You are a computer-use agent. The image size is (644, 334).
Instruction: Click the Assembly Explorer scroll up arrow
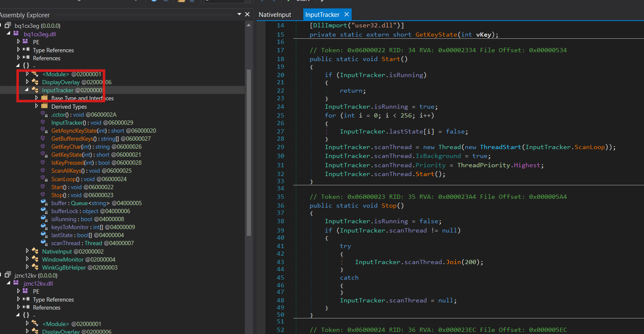(249, 25)
